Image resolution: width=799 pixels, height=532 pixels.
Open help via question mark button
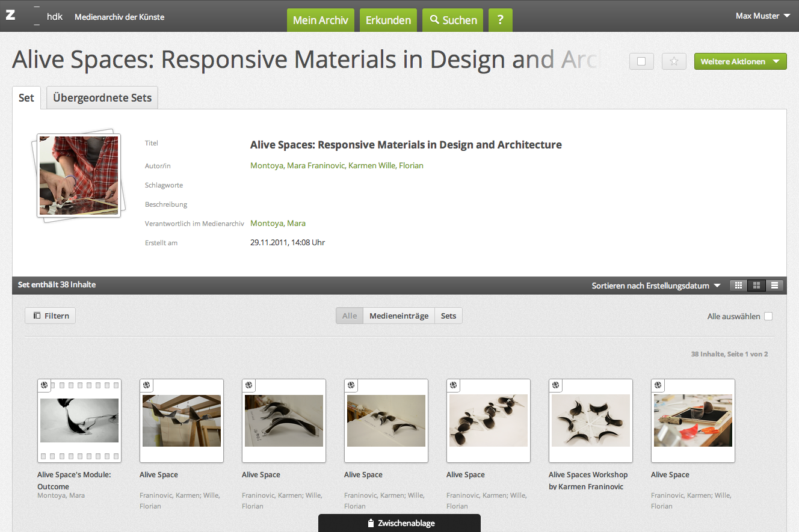point(500,20)
